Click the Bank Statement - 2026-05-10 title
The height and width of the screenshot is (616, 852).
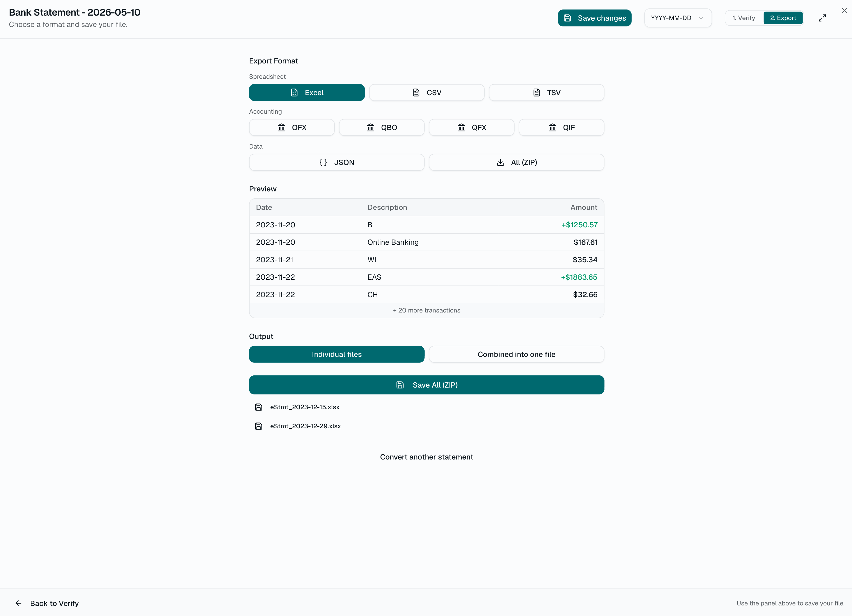[74, 12]
